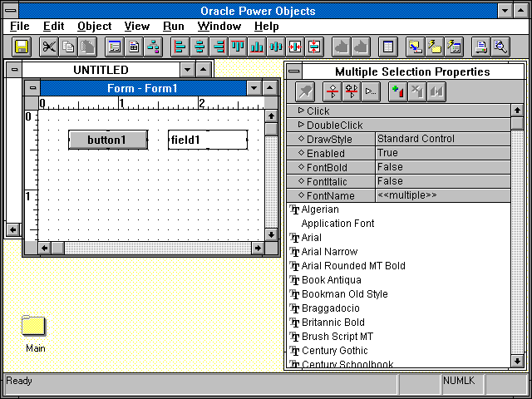The image size is (532, 399).
Task: Open the Object menu
Action: point(94,27)
